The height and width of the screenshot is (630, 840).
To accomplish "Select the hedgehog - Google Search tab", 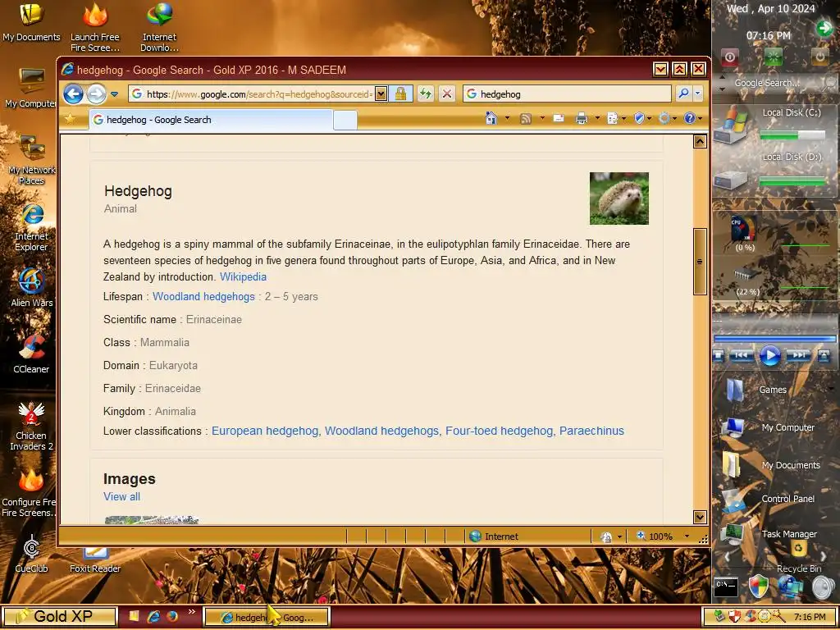I will coord(211,120).
